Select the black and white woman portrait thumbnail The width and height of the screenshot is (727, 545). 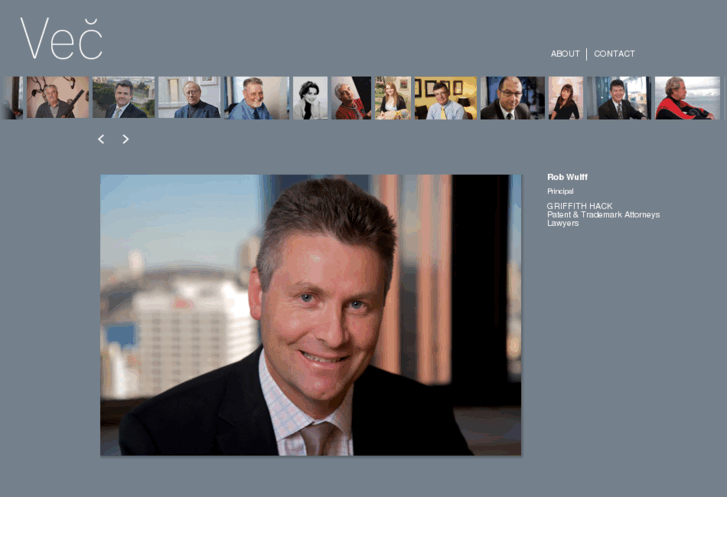pos(310,98)
